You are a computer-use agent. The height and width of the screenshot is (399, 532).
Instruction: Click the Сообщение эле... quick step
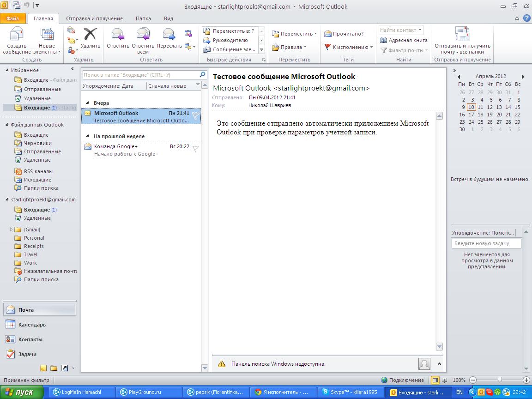pos(230,49)
